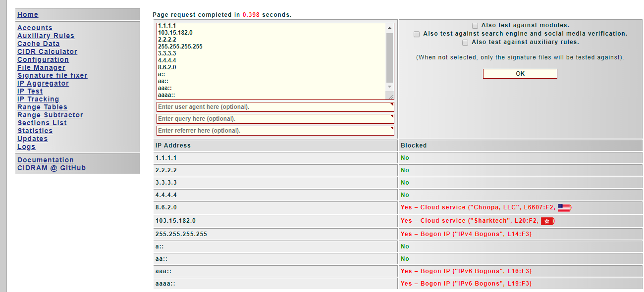
Task: Navigate to Configuration
Action: (43, 60)
